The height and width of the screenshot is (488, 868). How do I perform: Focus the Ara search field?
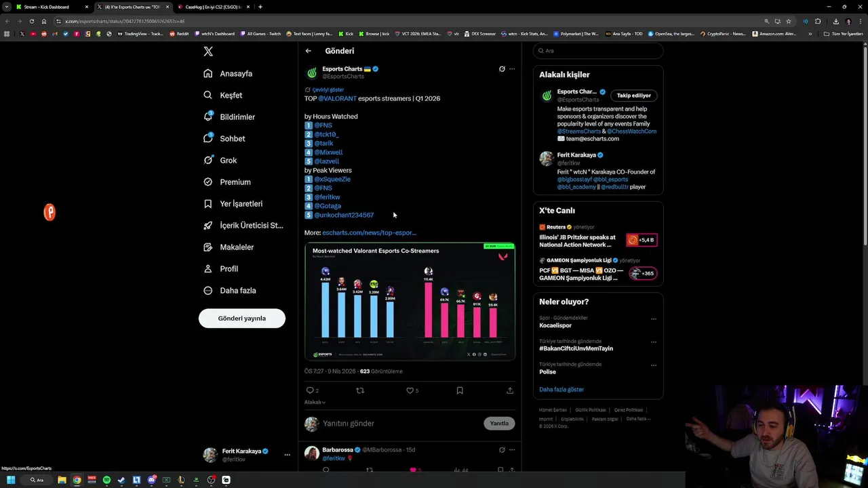(x=598, y=51)
